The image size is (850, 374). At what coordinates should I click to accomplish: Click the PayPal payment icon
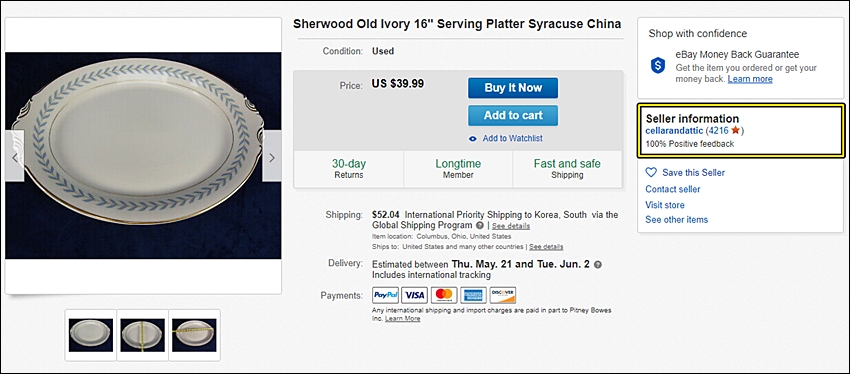pyautogui.click(x=385, y=295)
